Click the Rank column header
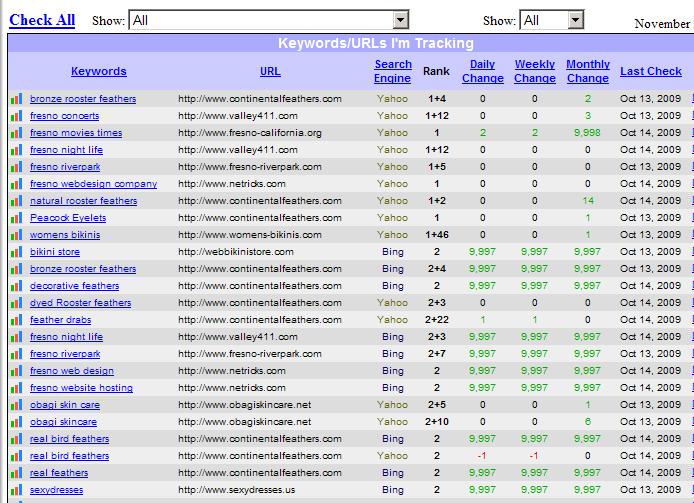 coord(436,71)
